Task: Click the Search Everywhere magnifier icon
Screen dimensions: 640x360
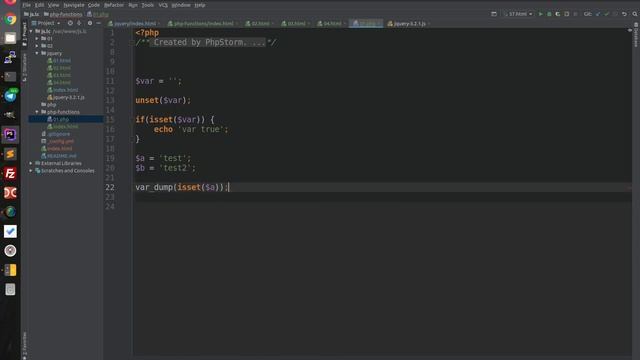Action: pos(635,14)
